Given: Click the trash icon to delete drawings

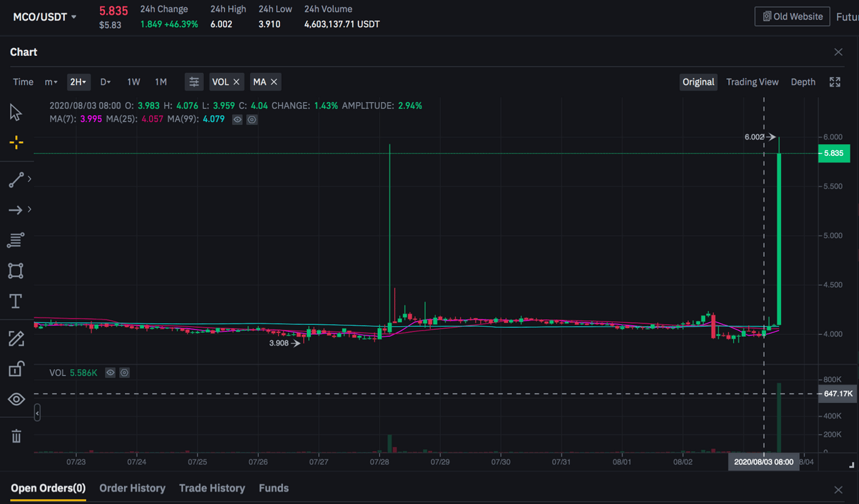Looking at the screenshot, I should click(x=16, y=436).
